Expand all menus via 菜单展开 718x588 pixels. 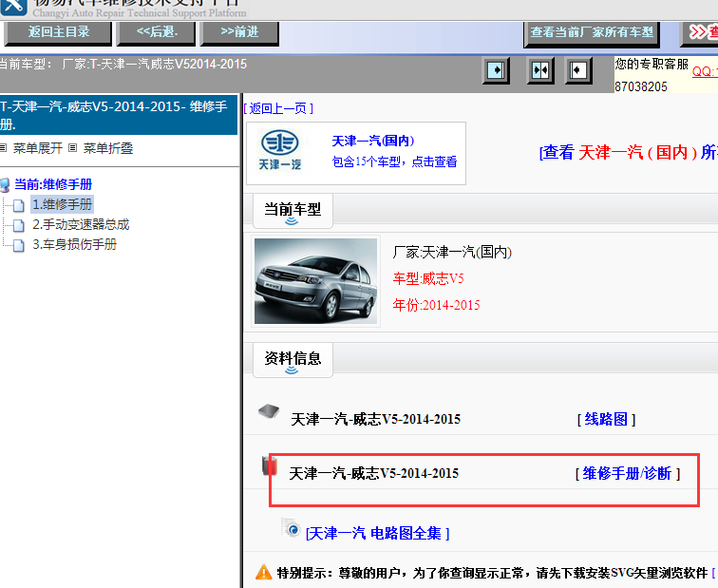tap(38, 148)
